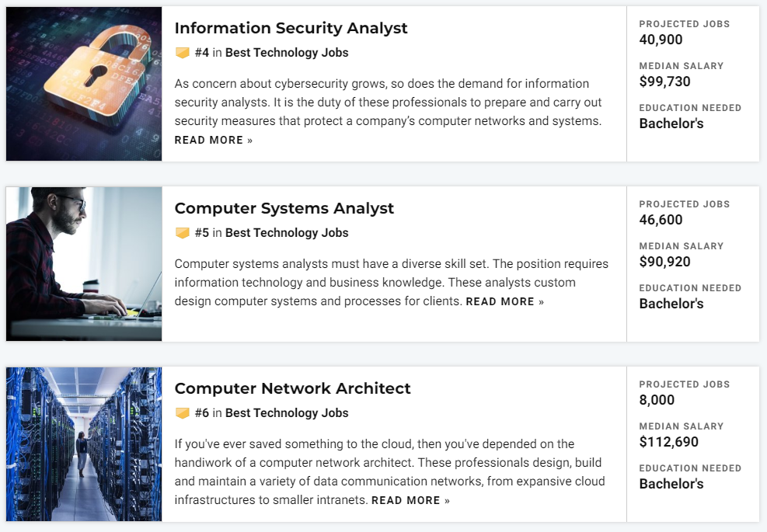Open the server room thumbnail image
Viewport: 767px width, 532px height.
click(x=84, y=444)
